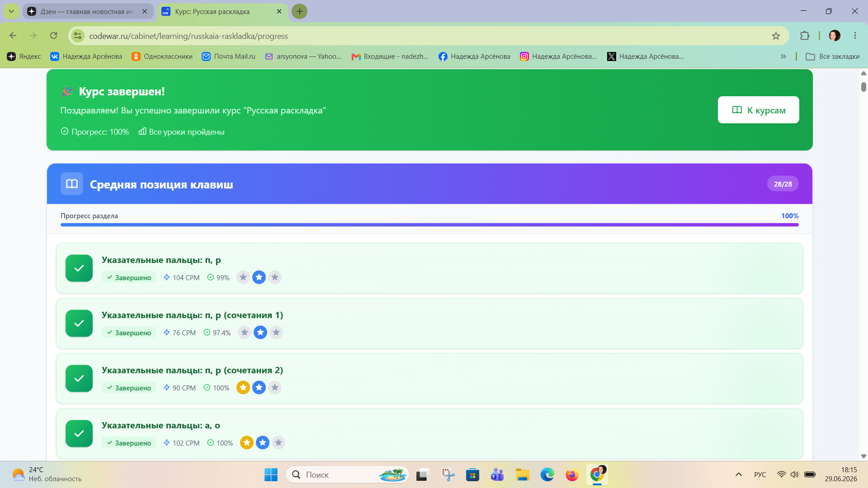Click the section progress bar under 'Прогресс раздела'
868x488 pixels.
click(x=429, y=225)
